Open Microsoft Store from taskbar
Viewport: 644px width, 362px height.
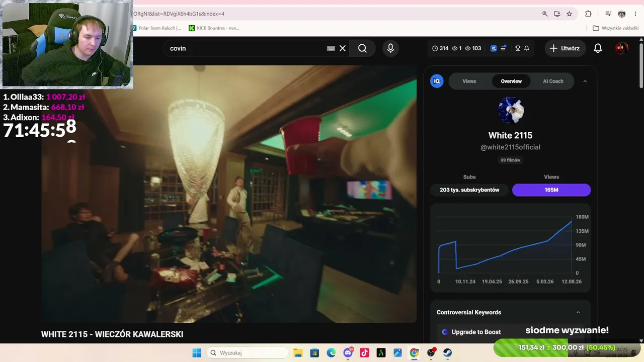(x=314, y=353)
